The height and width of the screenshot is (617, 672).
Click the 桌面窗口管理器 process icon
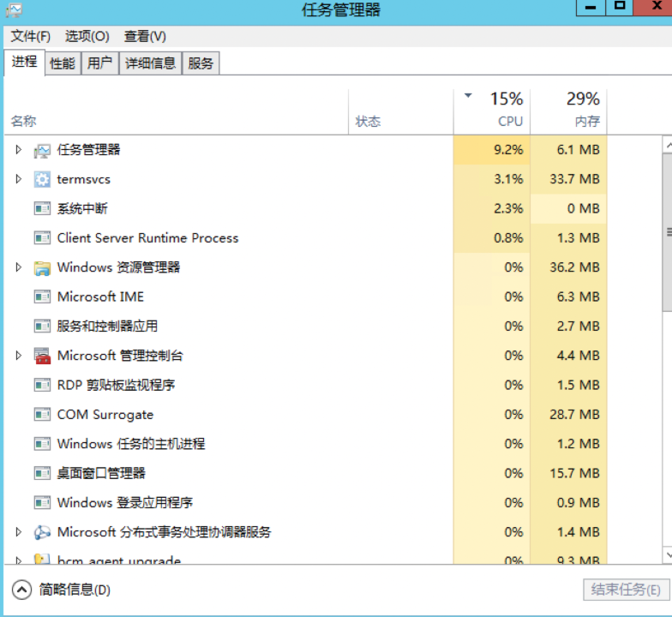(42, 473)
